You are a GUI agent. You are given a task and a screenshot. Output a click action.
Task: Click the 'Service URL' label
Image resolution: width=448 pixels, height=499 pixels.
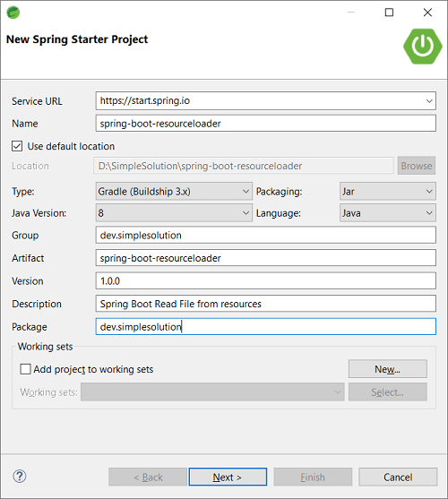click(x=37, y=101)
